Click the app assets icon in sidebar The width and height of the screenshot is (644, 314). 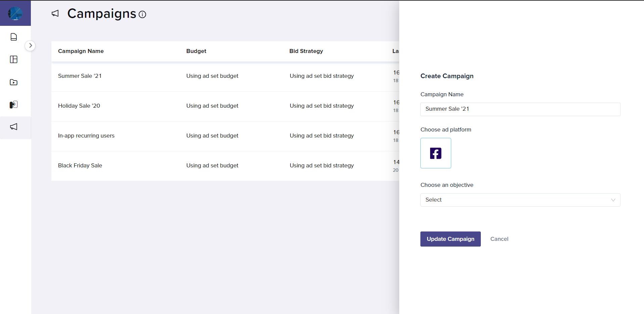pyautogui.click(x=14, y=104)
